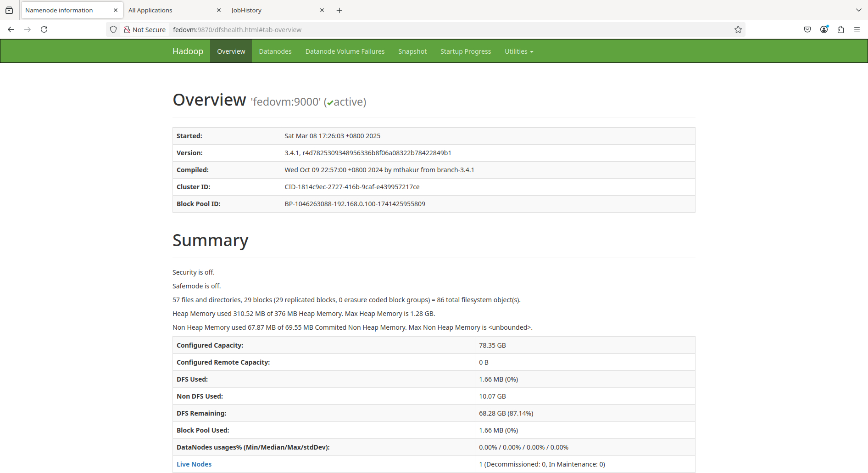Click the Hadoop brand link

[x=188, y=51]
